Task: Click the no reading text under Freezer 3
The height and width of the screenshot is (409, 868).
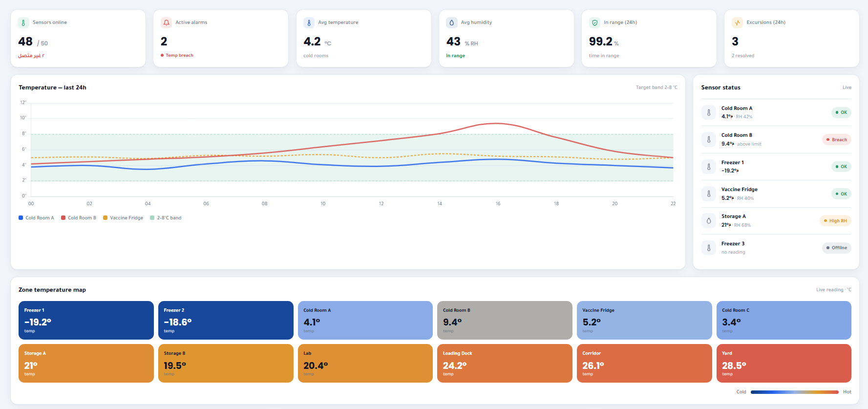Action: (733, 252)
